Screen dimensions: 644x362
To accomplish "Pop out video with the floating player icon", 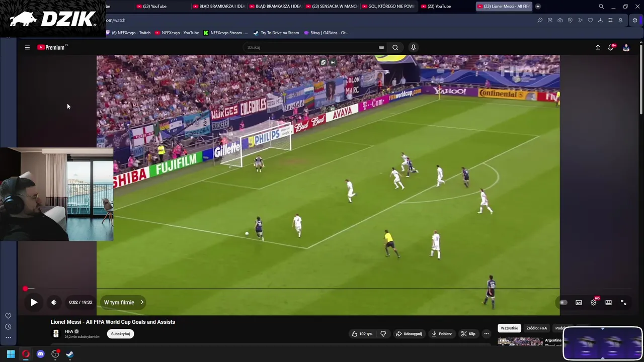I will tap(324, 62).
